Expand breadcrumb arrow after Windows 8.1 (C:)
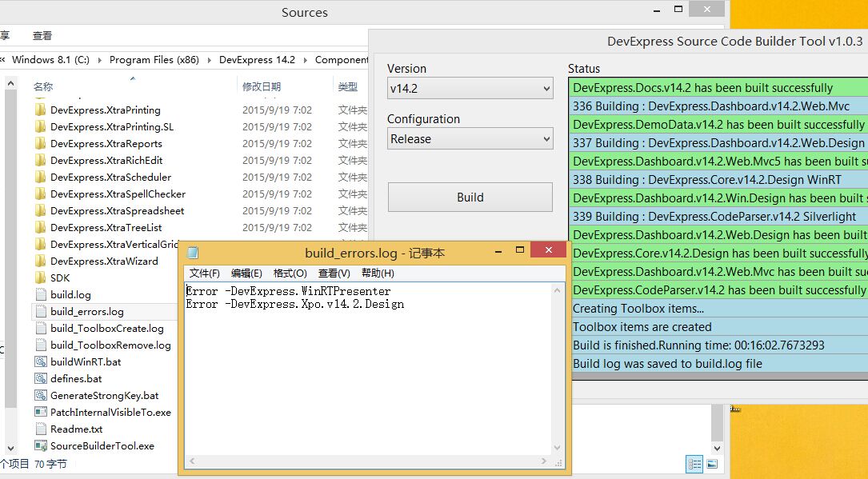Screen dimensions: 868x479 coord(100,60)
